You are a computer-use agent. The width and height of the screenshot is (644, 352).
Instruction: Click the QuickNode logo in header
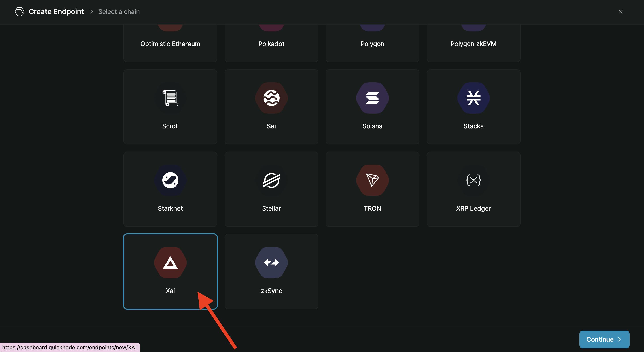[x=19, y=11]
